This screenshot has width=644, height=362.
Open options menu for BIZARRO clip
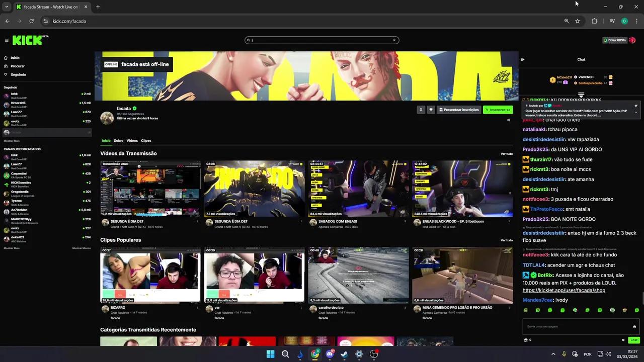pos(197,307)
